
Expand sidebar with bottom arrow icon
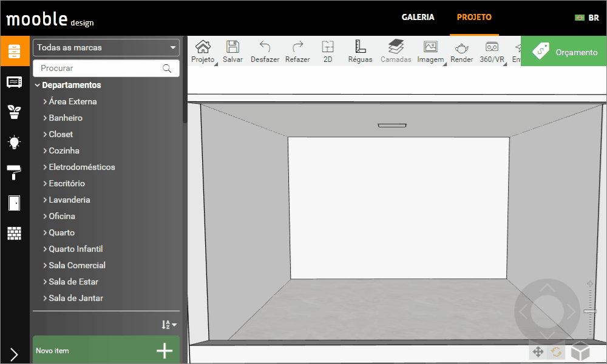coord(15,354)
